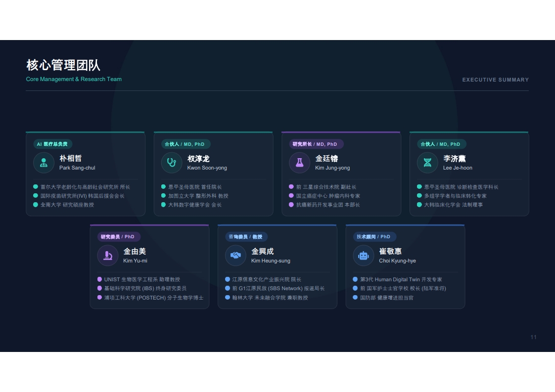Click the robot icon beside Choi Kyung-hye

point(364,256)
